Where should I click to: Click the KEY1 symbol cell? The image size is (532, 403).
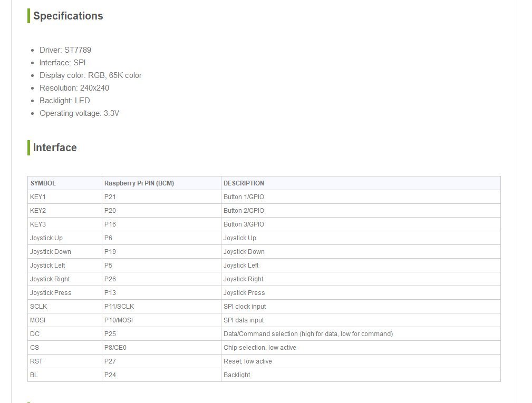38,197
